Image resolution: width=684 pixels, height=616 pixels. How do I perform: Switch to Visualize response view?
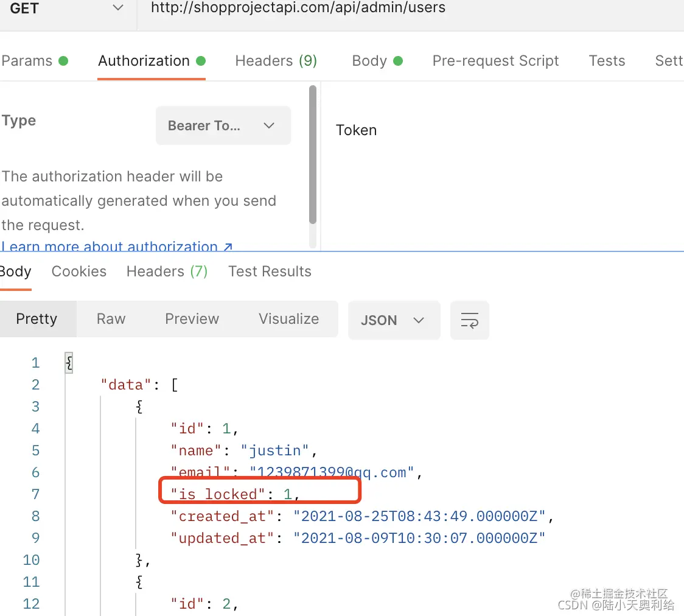(289, 319)
